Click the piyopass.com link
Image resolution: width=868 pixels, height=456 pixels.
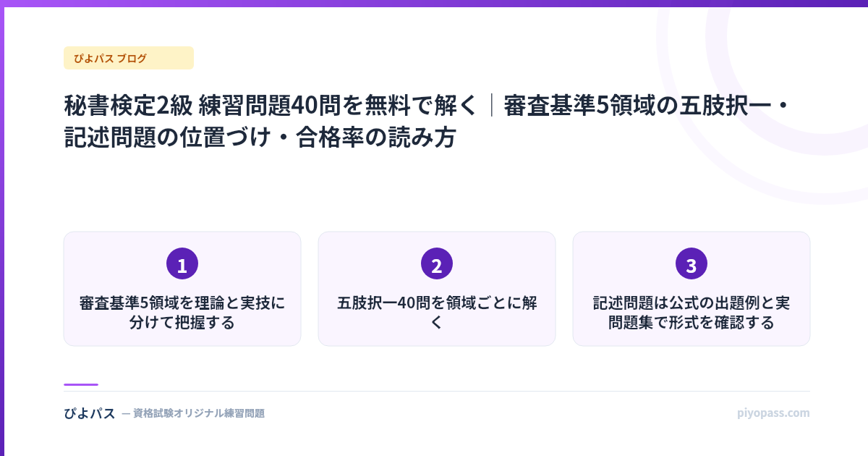tap(773, 413)
